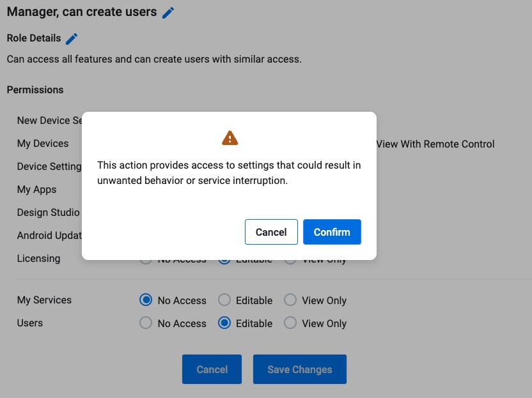
Task: Click Save Changes at the bottom
Action: click(299, 369)
